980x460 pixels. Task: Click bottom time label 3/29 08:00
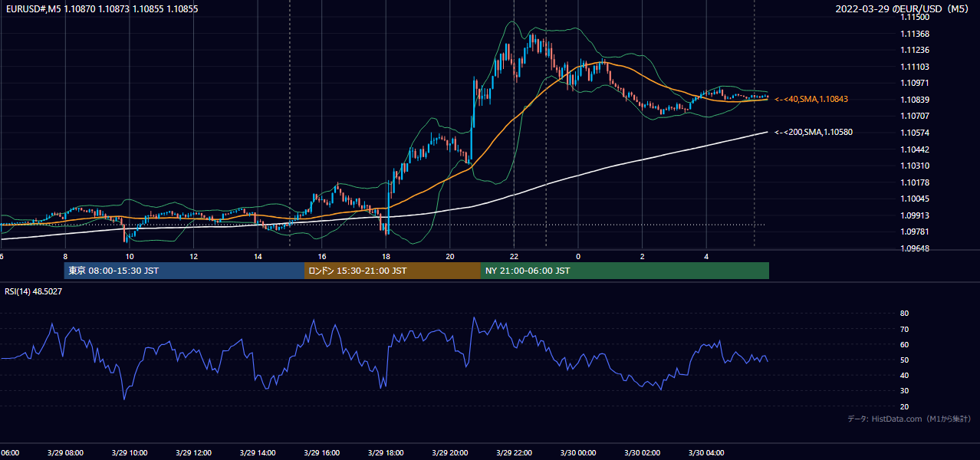[x=64, y=452]
